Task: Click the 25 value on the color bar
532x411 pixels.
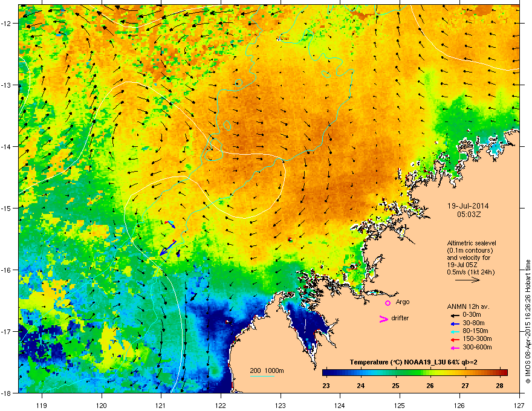Action: click(395, 386)
